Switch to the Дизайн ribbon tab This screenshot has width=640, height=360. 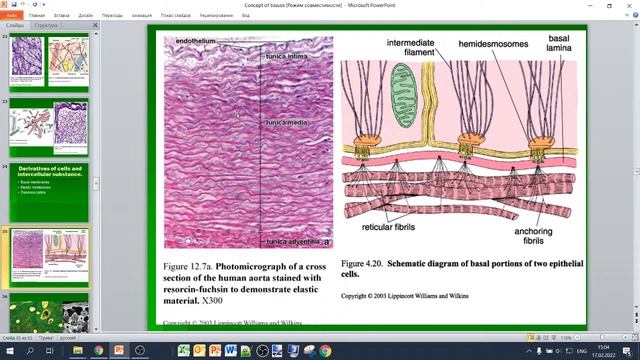click(86, 16)
